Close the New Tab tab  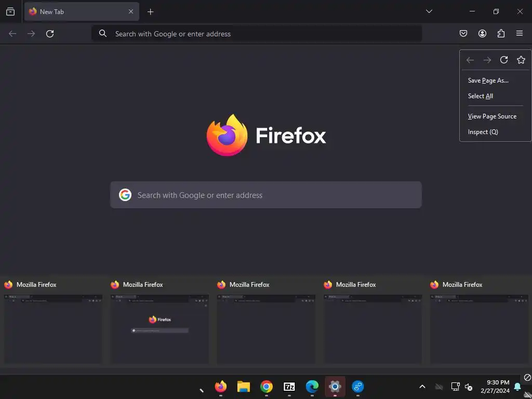tap(130, 11)
